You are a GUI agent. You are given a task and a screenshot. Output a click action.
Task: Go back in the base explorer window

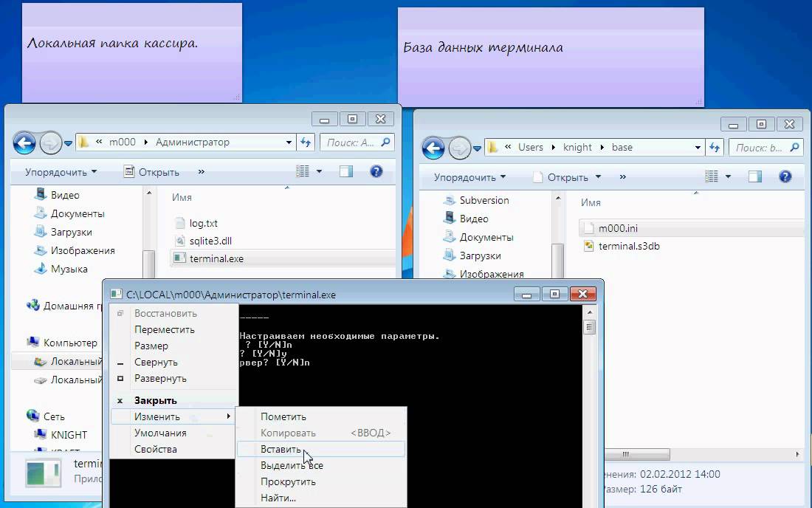coord(433,148)
